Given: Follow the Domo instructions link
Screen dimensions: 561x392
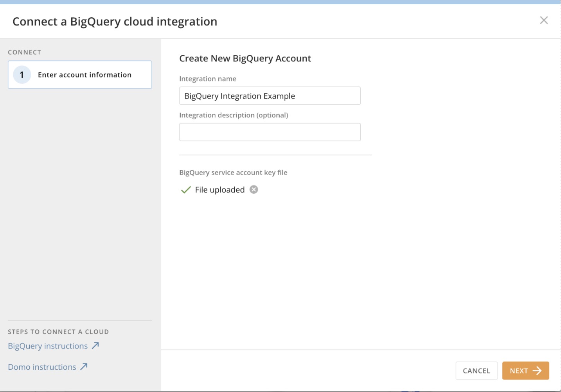Looking at the screenshot, I should point(41,367).
